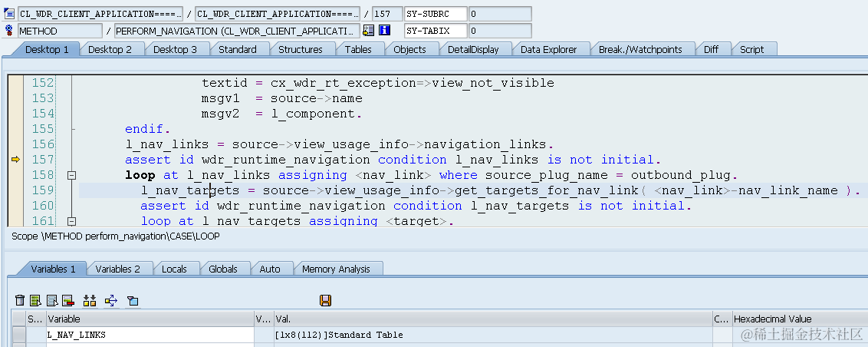Click the trash can delete variables icon

point(20,300)
